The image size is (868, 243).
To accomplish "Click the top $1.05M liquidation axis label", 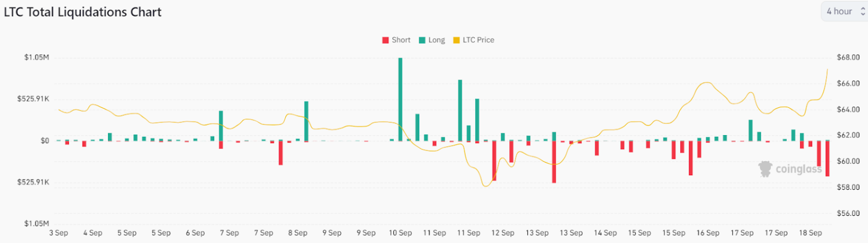I will tap(37, 58).
